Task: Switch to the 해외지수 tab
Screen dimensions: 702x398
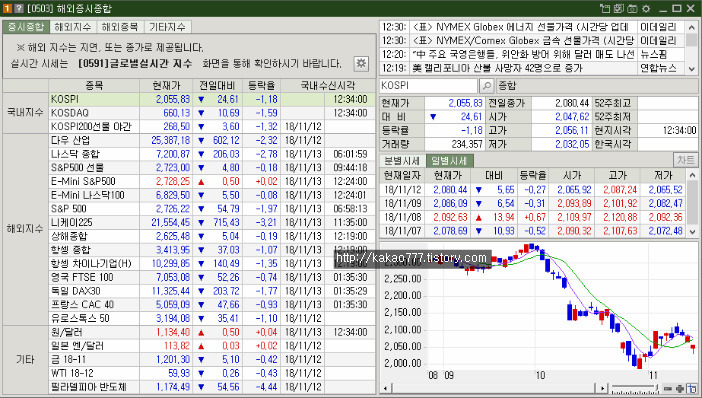Action: (73, 27)
